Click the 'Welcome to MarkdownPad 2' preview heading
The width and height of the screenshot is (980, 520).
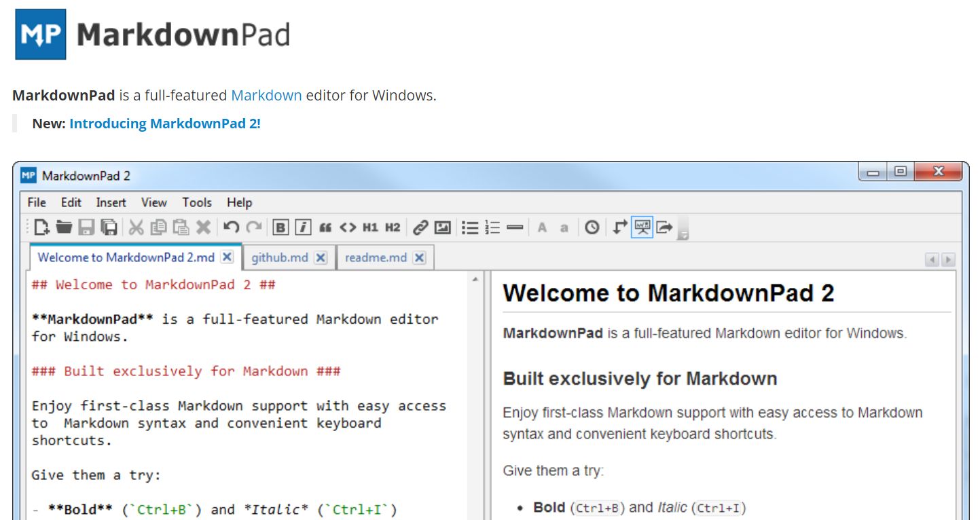click(x=668, y=293)
